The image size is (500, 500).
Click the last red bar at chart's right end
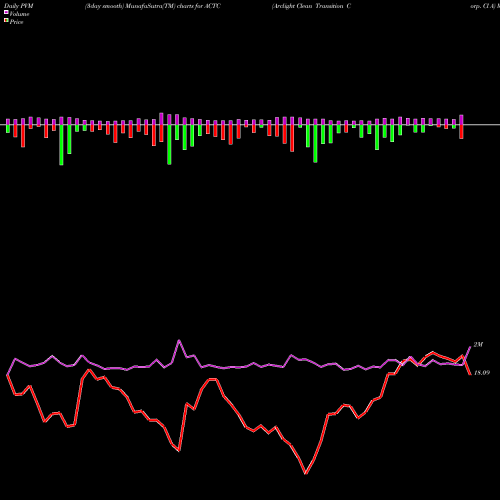[461, 132]
